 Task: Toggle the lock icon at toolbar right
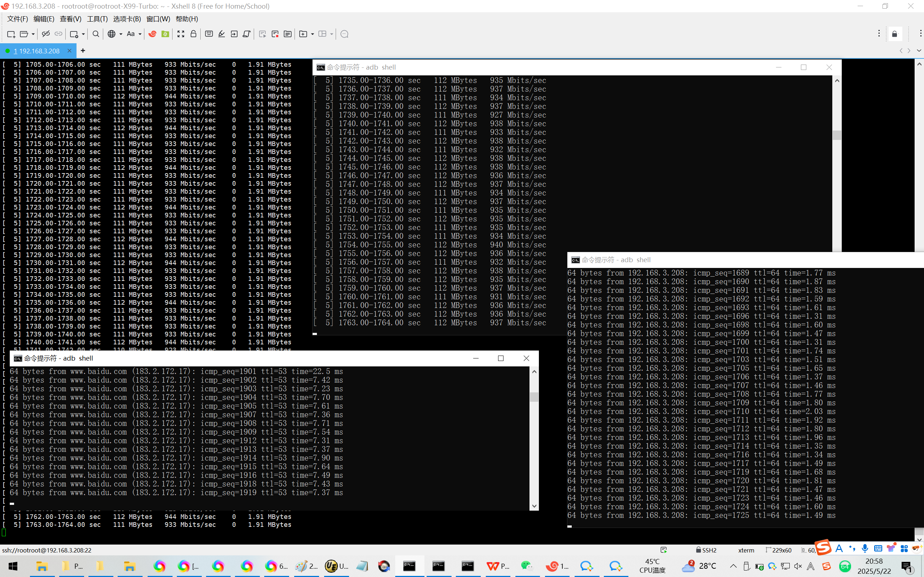tap(895, 34)
